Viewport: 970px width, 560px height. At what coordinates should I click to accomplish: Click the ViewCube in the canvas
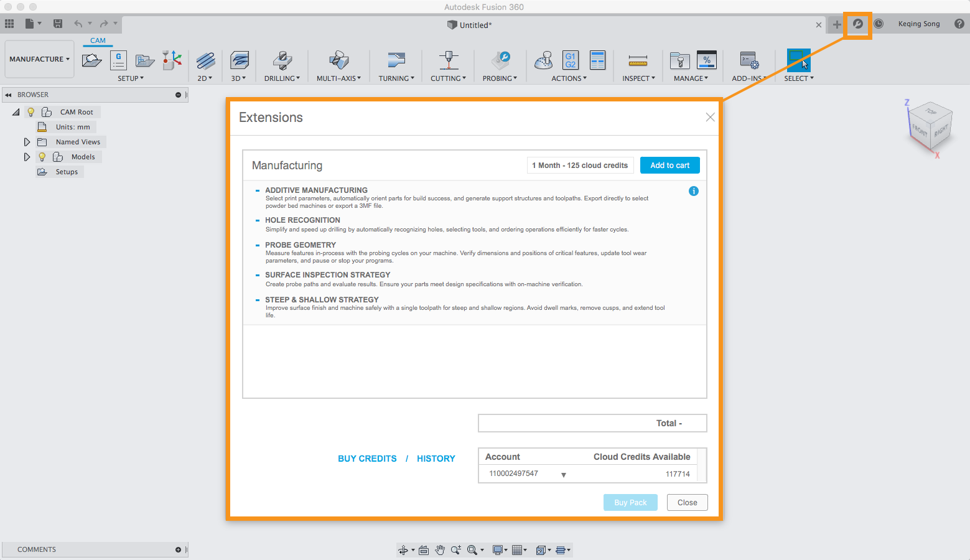(929, 128)
